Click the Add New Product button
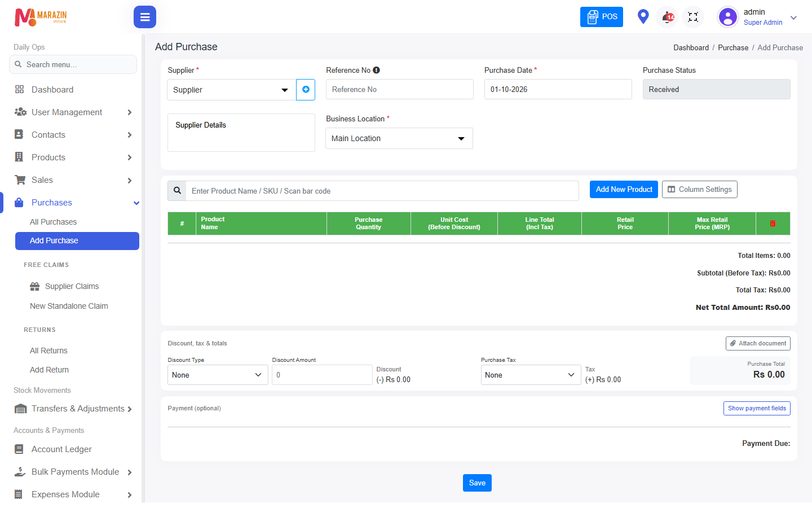 coord(624,190)
